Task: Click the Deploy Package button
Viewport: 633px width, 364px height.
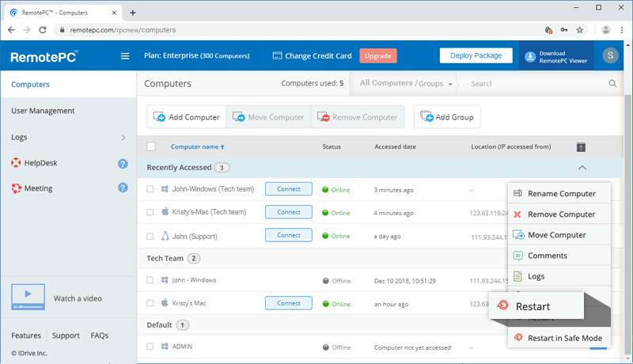Action: (x=476, y=55)
